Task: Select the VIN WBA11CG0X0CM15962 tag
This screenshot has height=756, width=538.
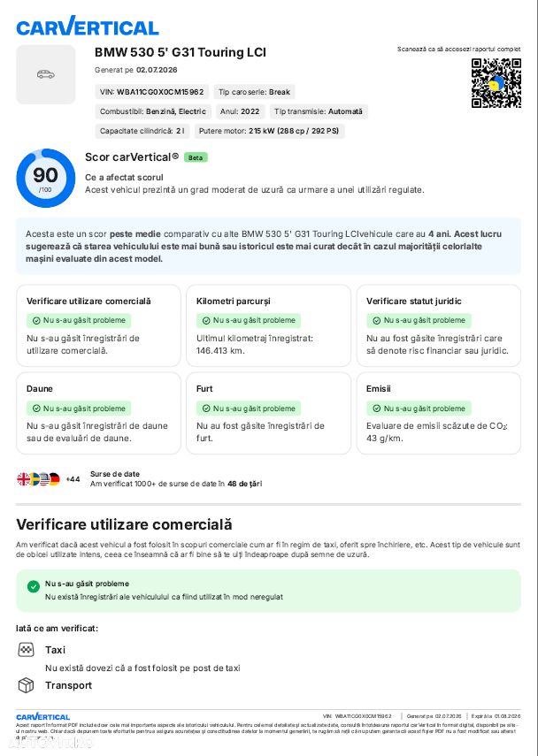Action: point(151,92)
